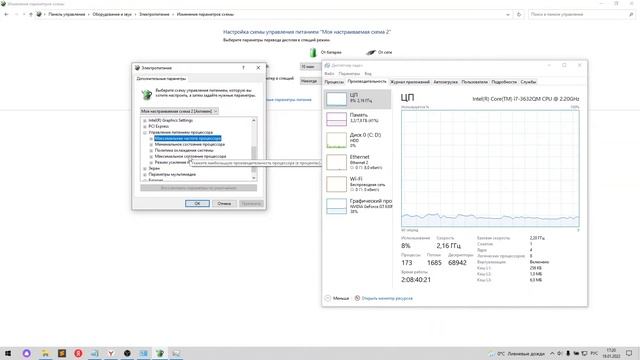Switch to 'Автозагрузка' tab

(x=445, y=82)
